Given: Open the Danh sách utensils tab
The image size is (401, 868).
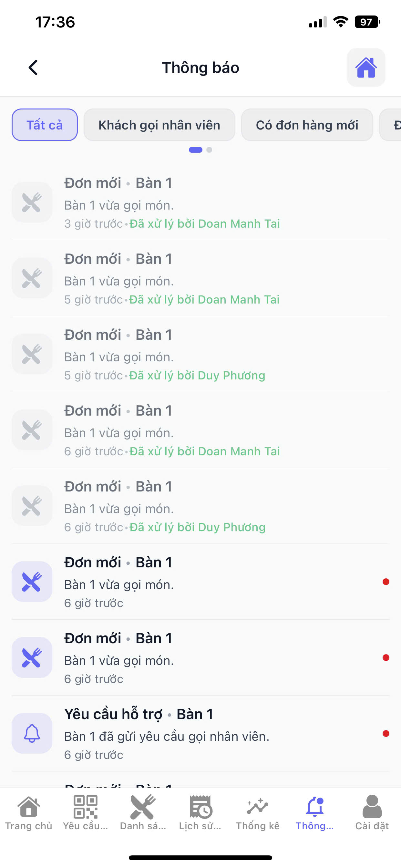Looking at the screenshot, I should pos(143,812).
